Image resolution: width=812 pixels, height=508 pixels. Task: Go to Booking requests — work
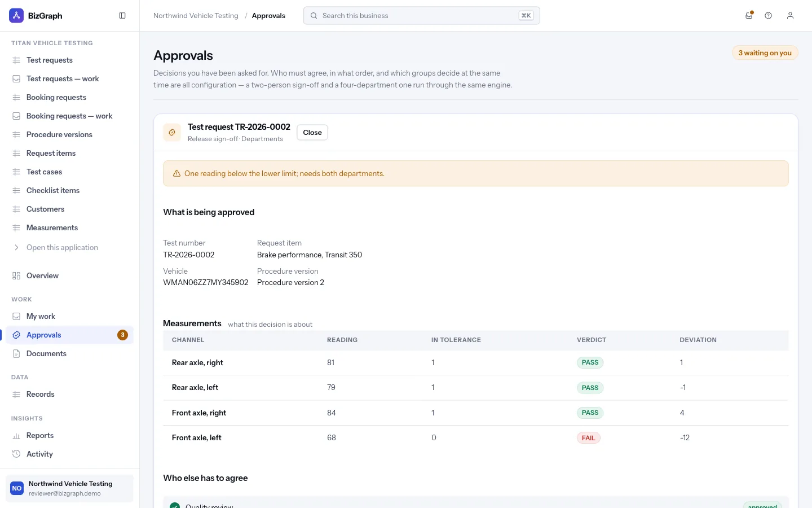[x=69, y=116]
